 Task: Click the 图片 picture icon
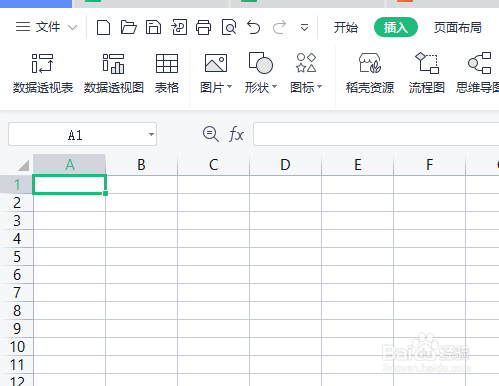point(216,63)
